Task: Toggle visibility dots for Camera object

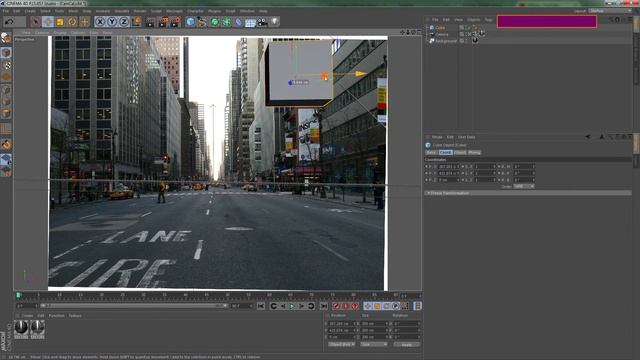Action: click(x=468, y=34)
